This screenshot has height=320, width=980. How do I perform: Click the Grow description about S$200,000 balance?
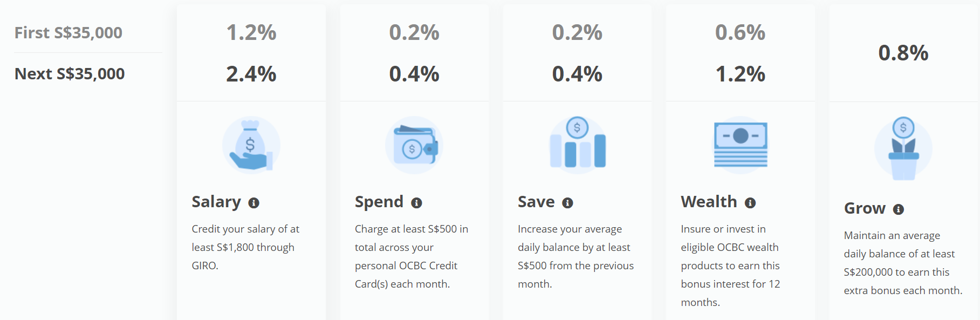903,263
